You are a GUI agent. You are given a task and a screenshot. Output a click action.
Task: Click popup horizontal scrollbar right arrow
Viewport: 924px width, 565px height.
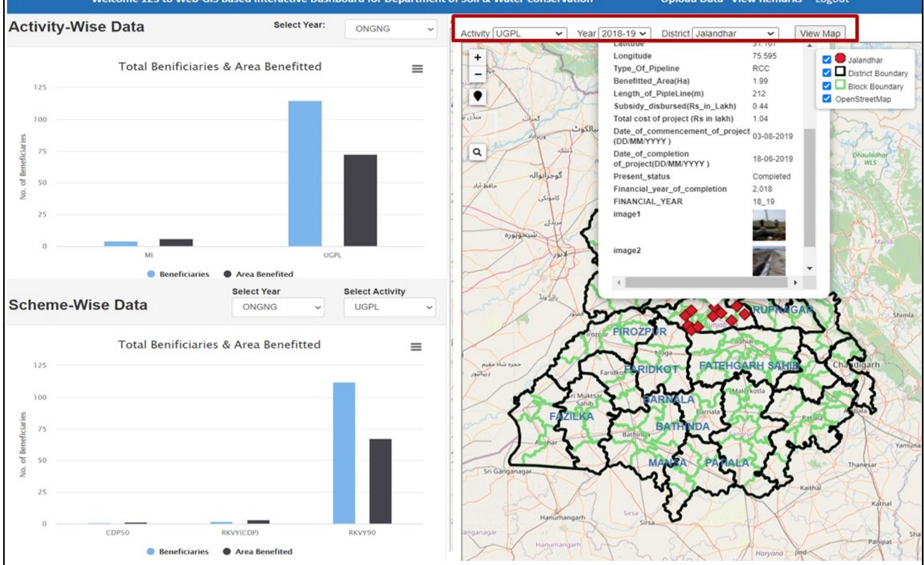pos(795,283)
